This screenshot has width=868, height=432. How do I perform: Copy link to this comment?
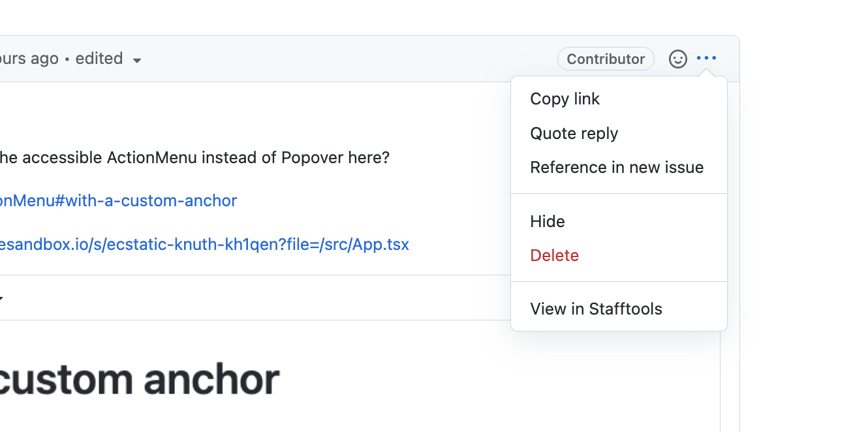coord(565,99)
